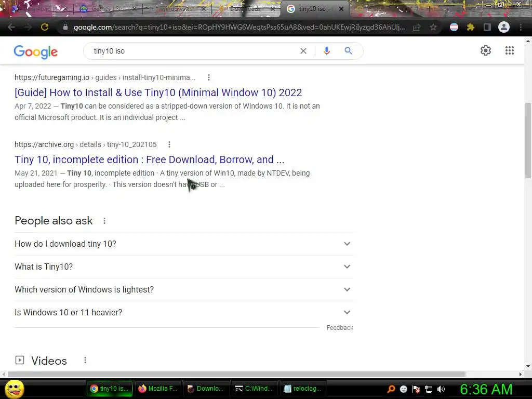Open the smiley face Start button

(x=14, y=389)
